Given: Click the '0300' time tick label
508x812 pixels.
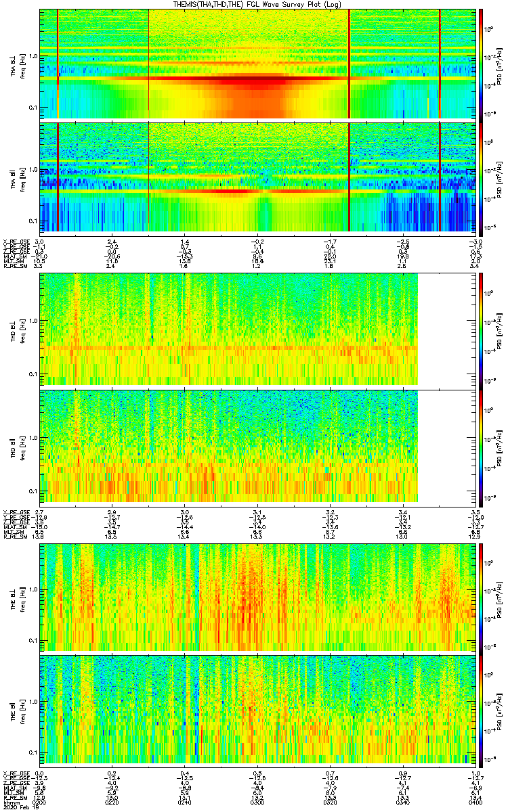Looking at the screenshot, I should coord(257,802).
